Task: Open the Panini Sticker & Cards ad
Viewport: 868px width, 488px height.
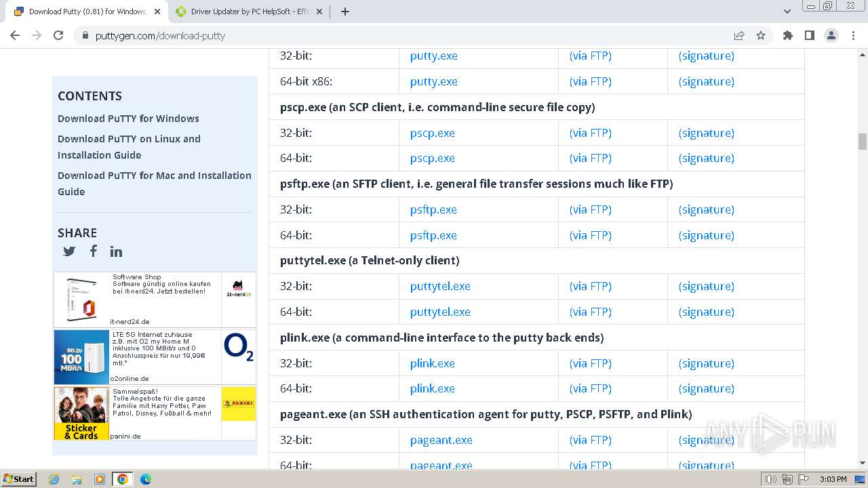Action: pyautogui.click(x=155, y=413)
